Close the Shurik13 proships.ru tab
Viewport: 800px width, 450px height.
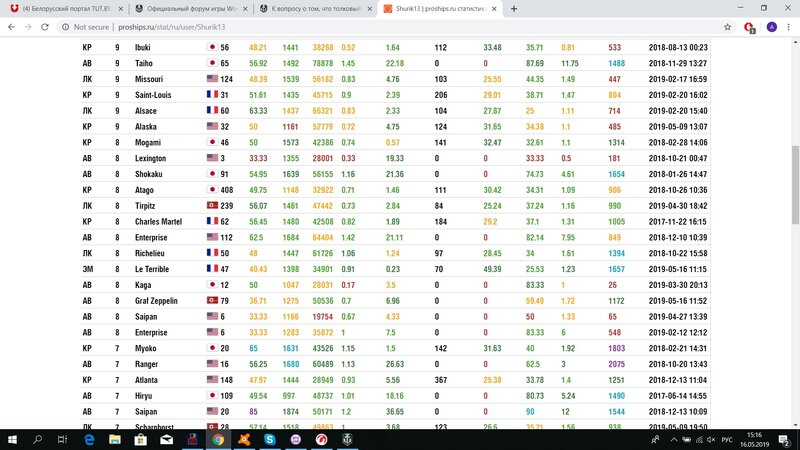494,9
